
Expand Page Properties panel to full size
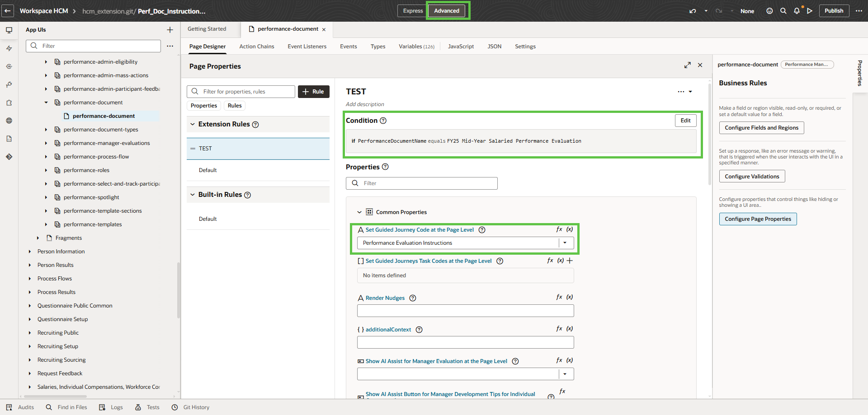pyautogui.click(x=687, y=65)
